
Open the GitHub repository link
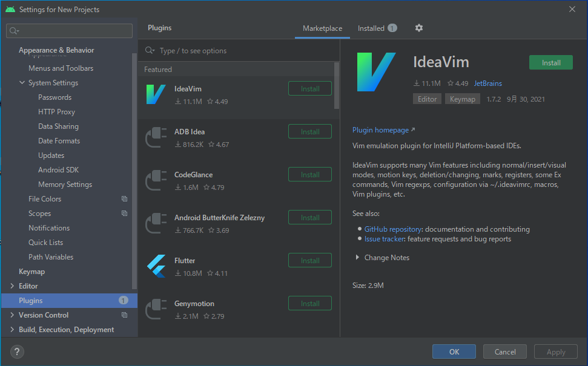tap(393, 229)
